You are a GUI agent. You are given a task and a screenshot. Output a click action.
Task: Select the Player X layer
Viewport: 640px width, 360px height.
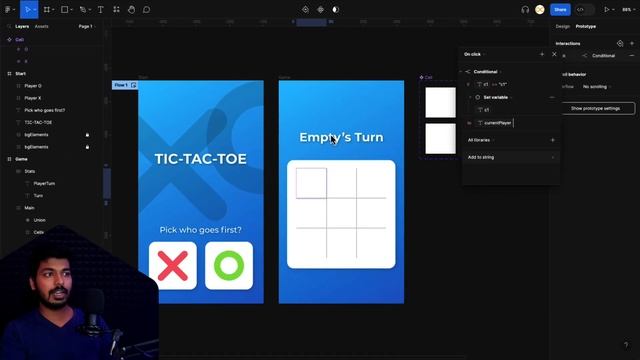tap(33, 98)
